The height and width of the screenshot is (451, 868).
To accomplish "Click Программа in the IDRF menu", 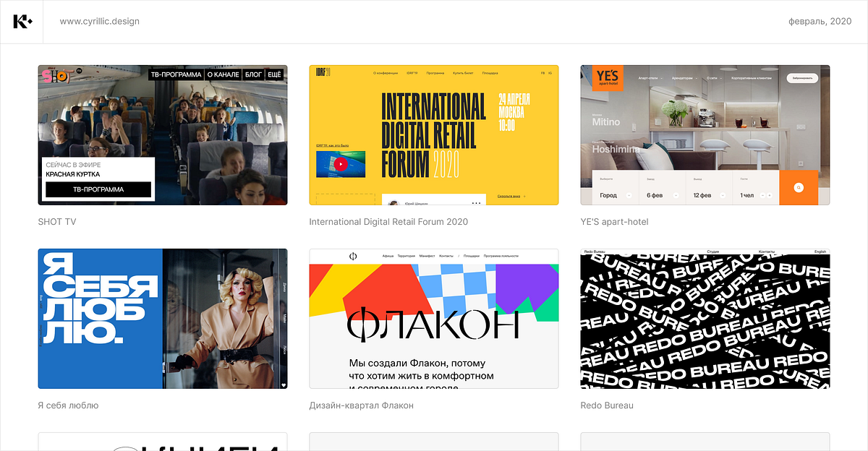I will tap(435, 73).
